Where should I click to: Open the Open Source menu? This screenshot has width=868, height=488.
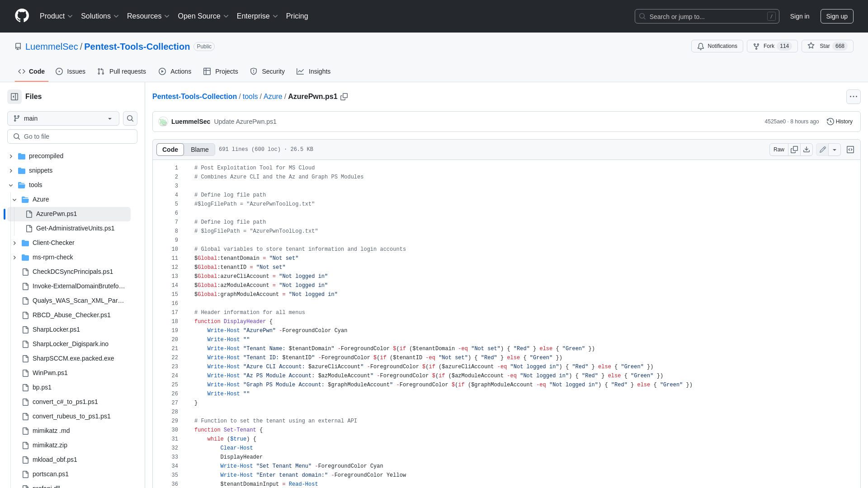pos(203,16)
